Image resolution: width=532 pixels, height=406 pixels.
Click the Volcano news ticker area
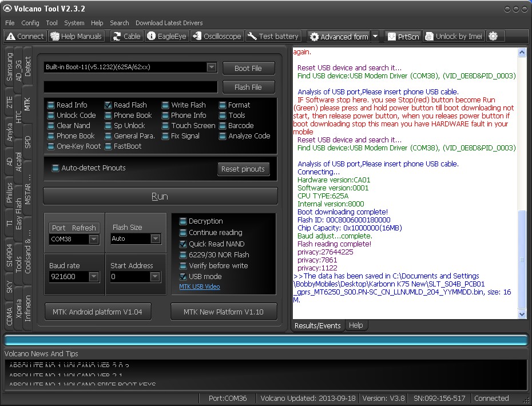coord(265,375)
